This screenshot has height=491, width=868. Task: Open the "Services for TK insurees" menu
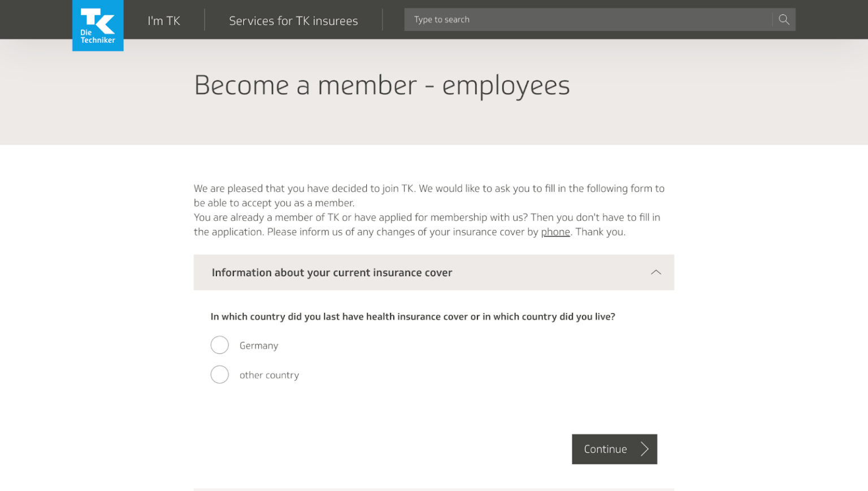(293, 20)
